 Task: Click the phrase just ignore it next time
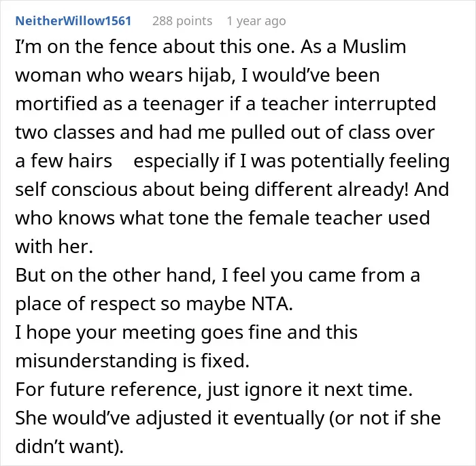tap(310, 390)
